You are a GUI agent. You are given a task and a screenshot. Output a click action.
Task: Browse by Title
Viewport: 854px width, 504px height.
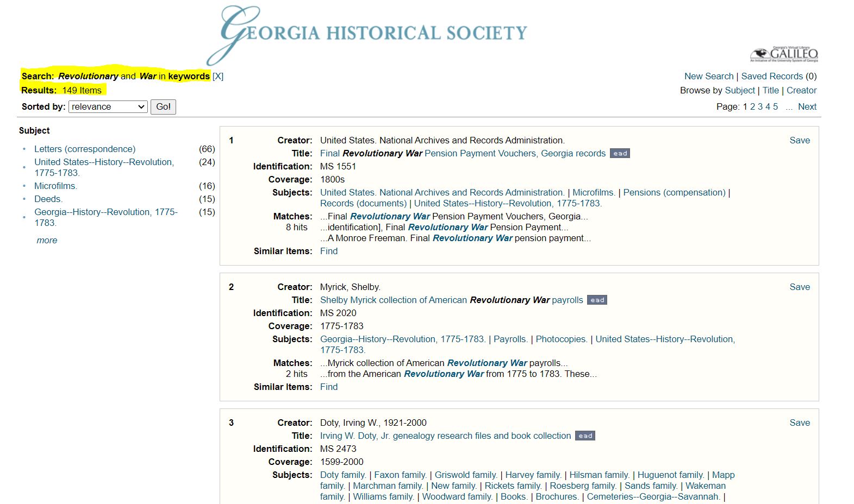[770, 90]
